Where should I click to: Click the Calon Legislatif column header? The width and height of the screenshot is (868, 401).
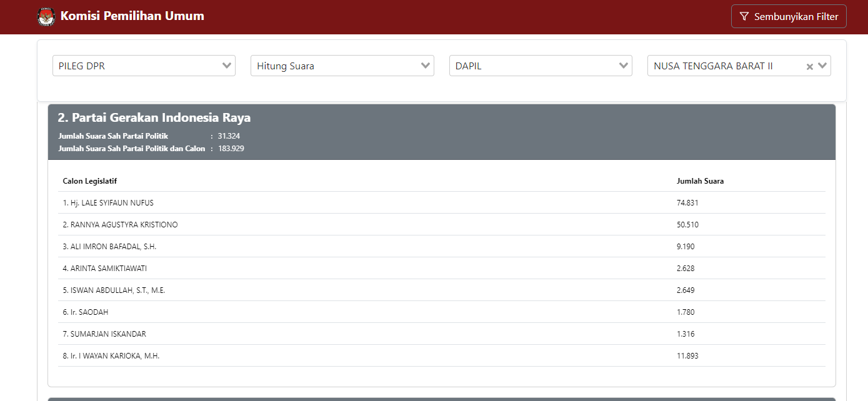(90, 181)
